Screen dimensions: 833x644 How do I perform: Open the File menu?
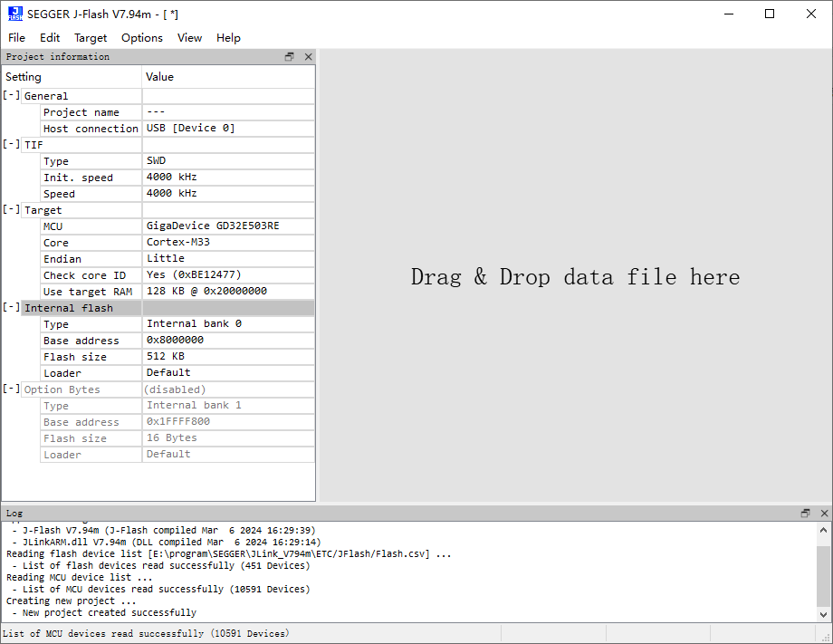tap(16, 38)
